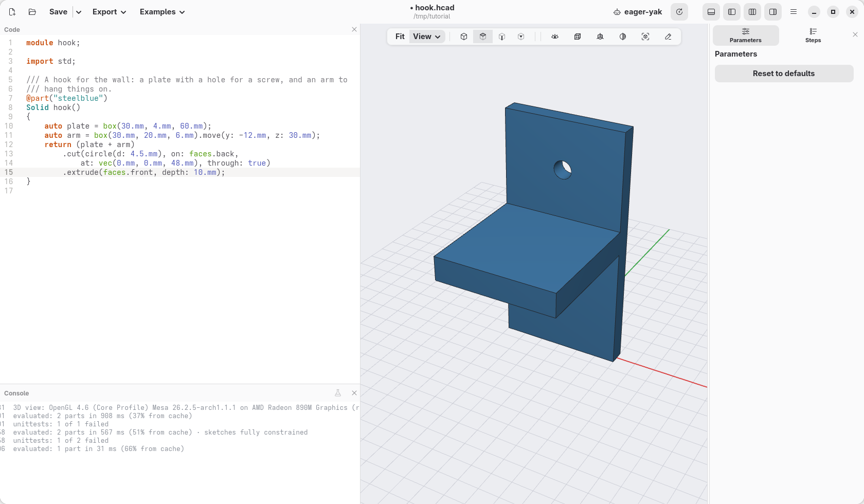Click the 'import std;' code line
Viewport: 864px width, 504px height.
(x=51, y=61)
